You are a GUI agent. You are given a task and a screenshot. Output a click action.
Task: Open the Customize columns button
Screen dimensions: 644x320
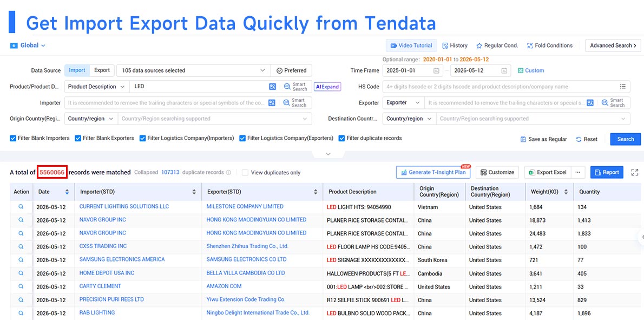point(497,173)
